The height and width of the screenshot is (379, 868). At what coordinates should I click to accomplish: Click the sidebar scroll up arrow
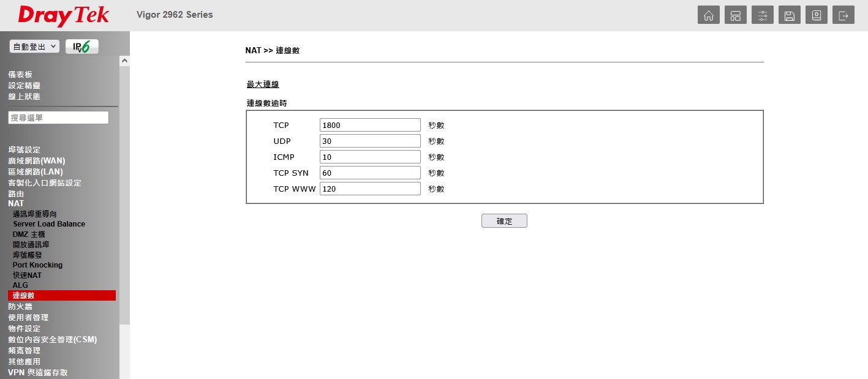(x=124, y=61)
